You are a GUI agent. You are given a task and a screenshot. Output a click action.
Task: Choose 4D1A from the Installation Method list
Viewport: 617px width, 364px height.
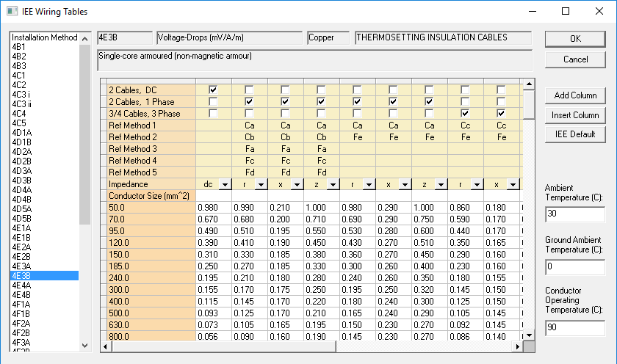click(x=22, y=132)
